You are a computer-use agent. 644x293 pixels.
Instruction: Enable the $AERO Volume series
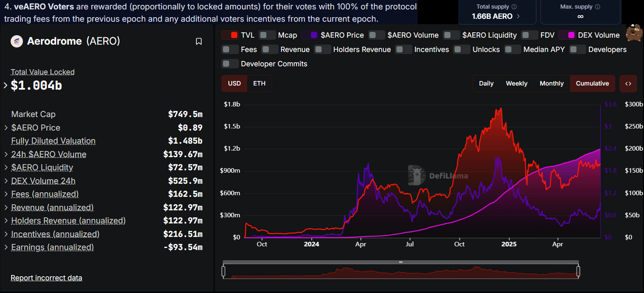point(376,35)
